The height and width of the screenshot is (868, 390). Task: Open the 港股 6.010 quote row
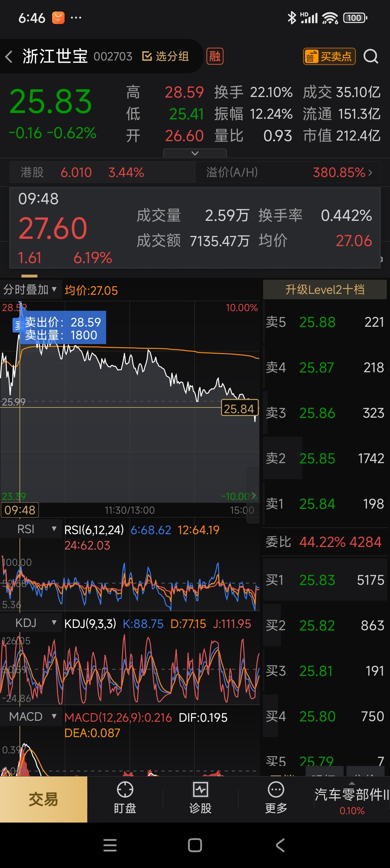tap(102, 172)
